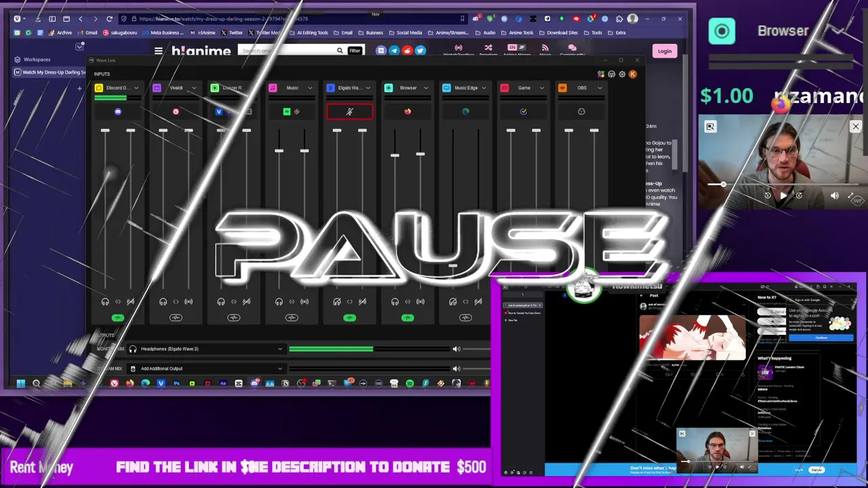868x488 pixels.
Task: Mute the Stream Mix output speaker
Action: [456, 369]
